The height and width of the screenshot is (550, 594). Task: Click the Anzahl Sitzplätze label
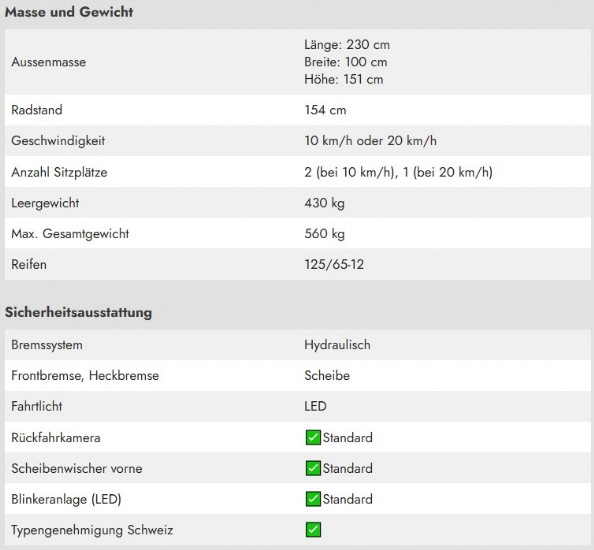(x=59, y=172)
